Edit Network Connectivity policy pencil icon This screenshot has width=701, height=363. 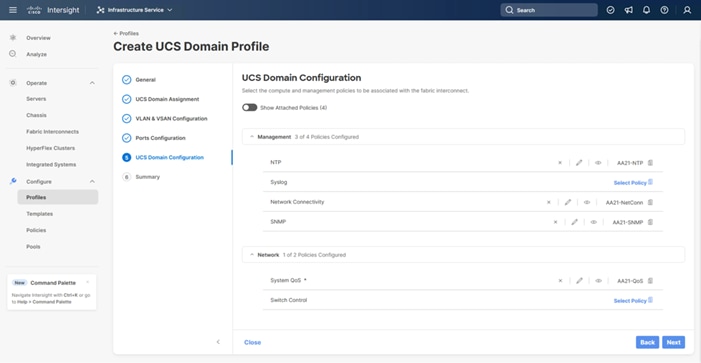click(x=568, y=202)
